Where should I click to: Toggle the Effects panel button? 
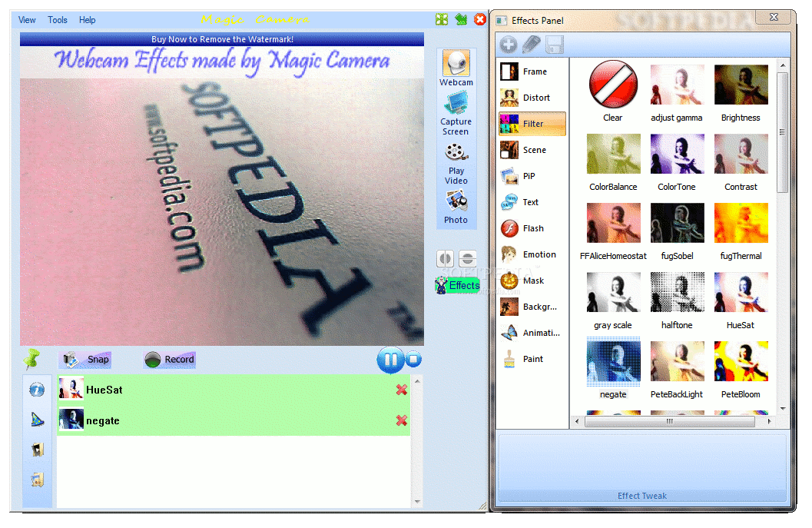[458, 285]
